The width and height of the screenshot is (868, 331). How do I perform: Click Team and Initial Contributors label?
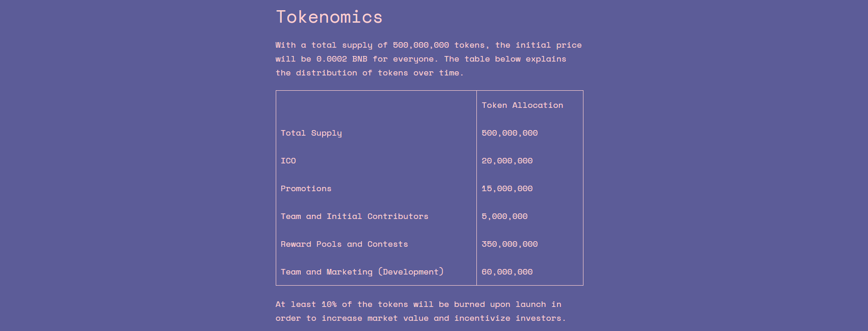click(355, 216)
